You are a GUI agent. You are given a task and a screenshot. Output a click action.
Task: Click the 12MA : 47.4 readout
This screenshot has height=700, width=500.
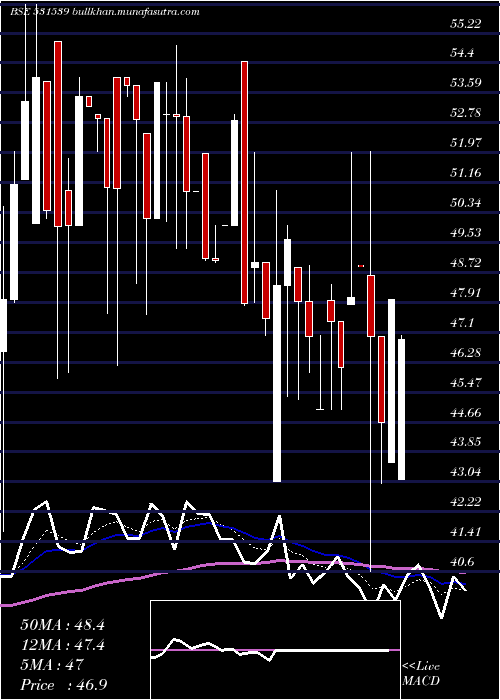coord(62,644)
